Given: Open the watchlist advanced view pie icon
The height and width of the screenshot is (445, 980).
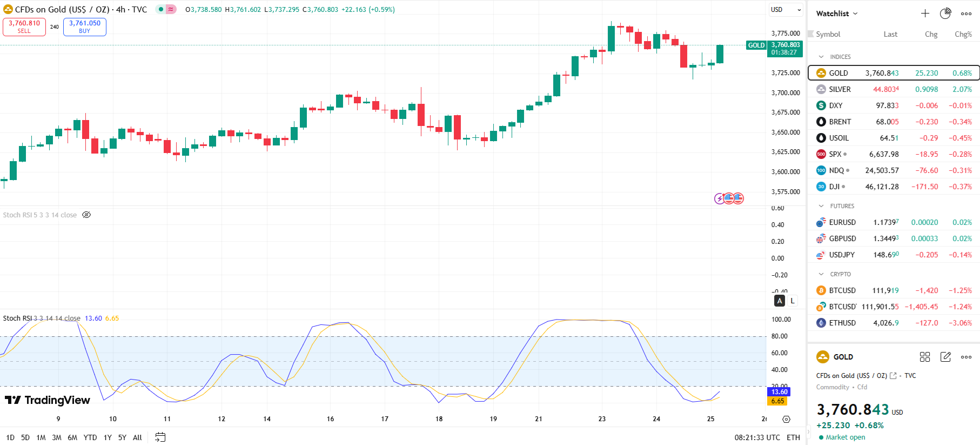Looking at the screenshot, I should [x=945, y=14].
